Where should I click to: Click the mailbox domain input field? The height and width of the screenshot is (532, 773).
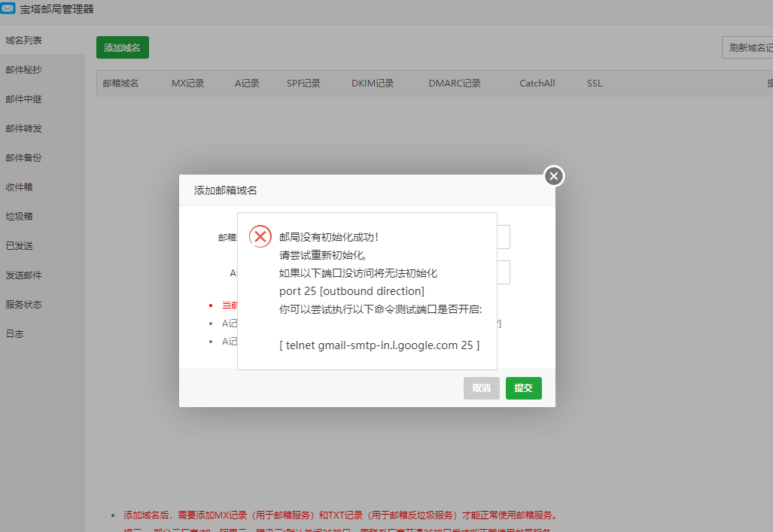point(504,237)
